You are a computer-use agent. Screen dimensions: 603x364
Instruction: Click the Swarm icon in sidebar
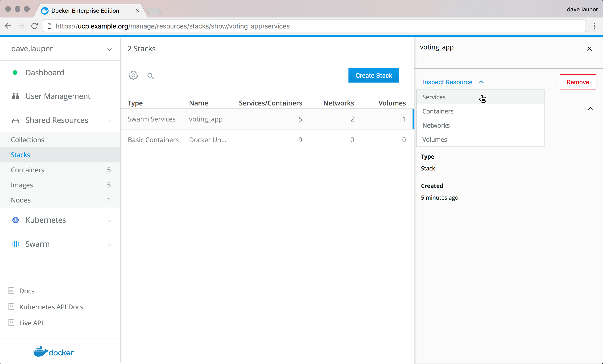[x=15, y=244]
